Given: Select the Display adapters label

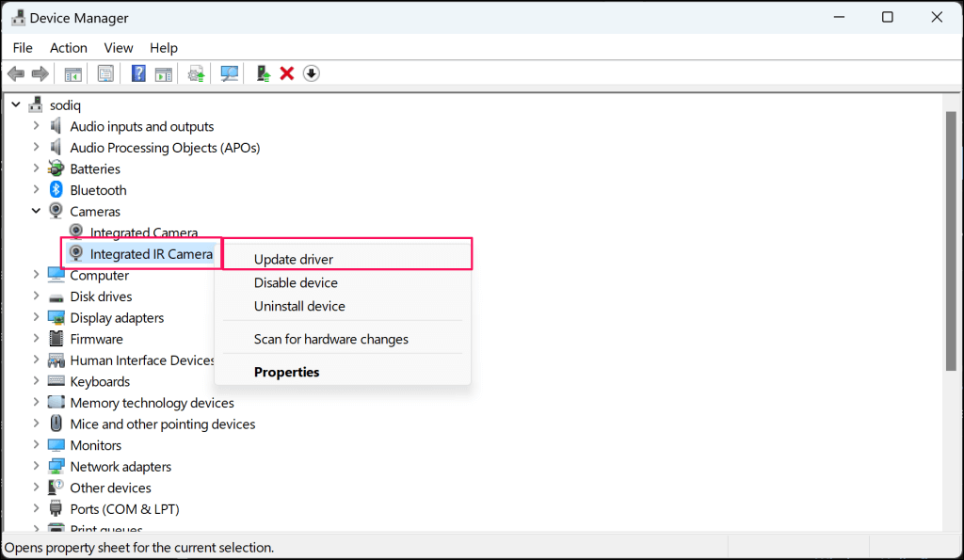Looking at the screenshot, I should pos(117,318).
